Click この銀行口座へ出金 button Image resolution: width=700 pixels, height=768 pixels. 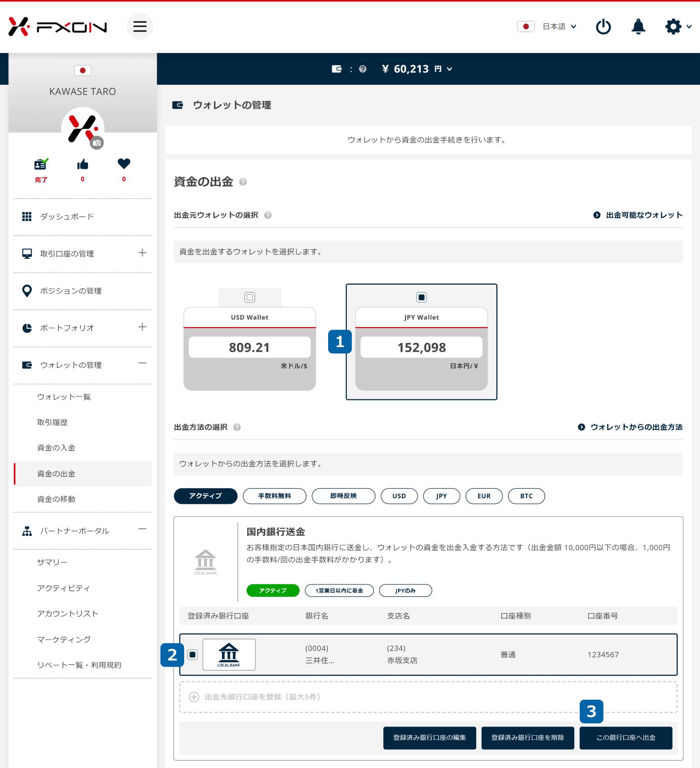(x=626, y=738)
